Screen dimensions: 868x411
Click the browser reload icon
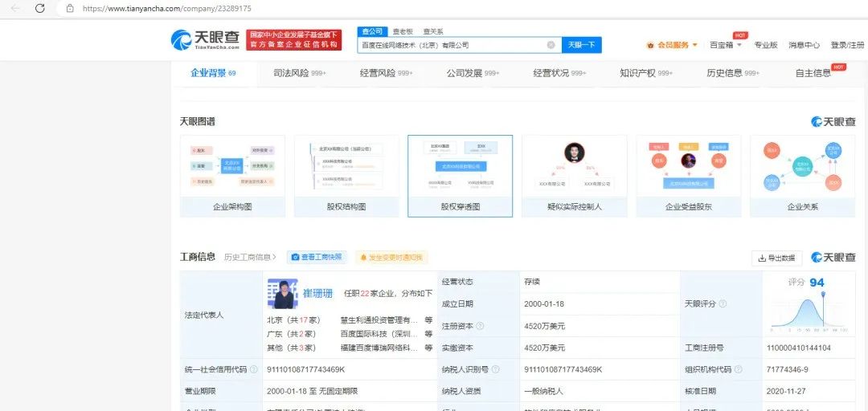pos(40,8)
